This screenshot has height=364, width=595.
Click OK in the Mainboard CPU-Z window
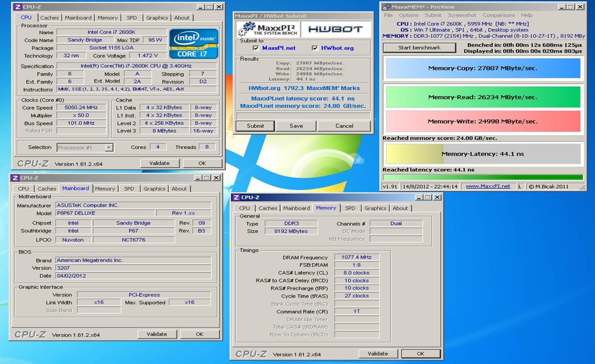tap(200, 334)
